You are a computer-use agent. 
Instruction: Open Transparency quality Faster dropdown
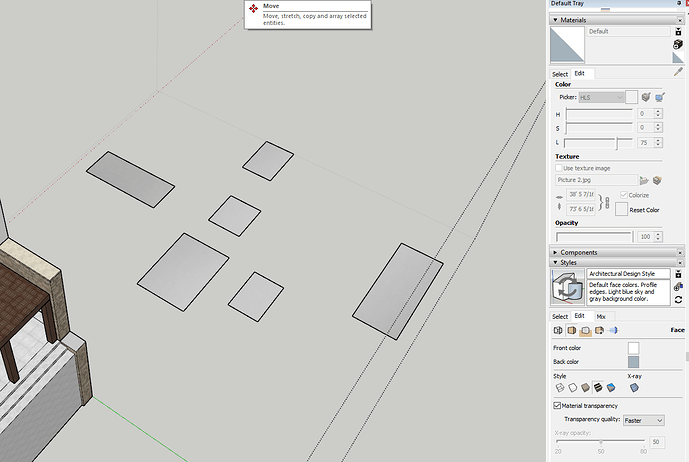pos(644,420)
